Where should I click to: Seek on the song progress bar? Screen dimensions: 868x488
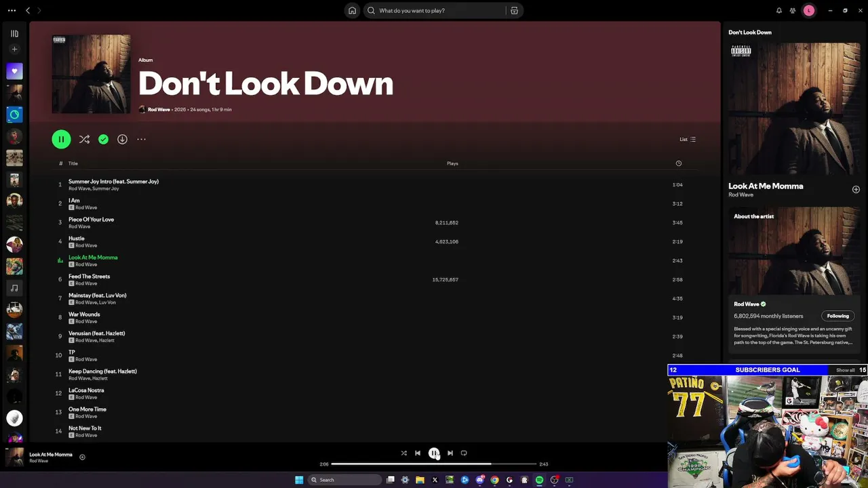click(434, 464)
